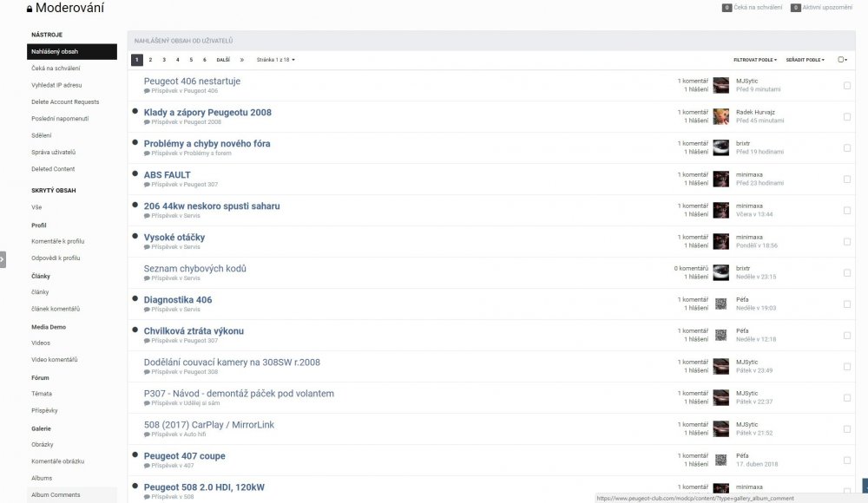Open Deleted Content in sidebar

coord(53,169)
